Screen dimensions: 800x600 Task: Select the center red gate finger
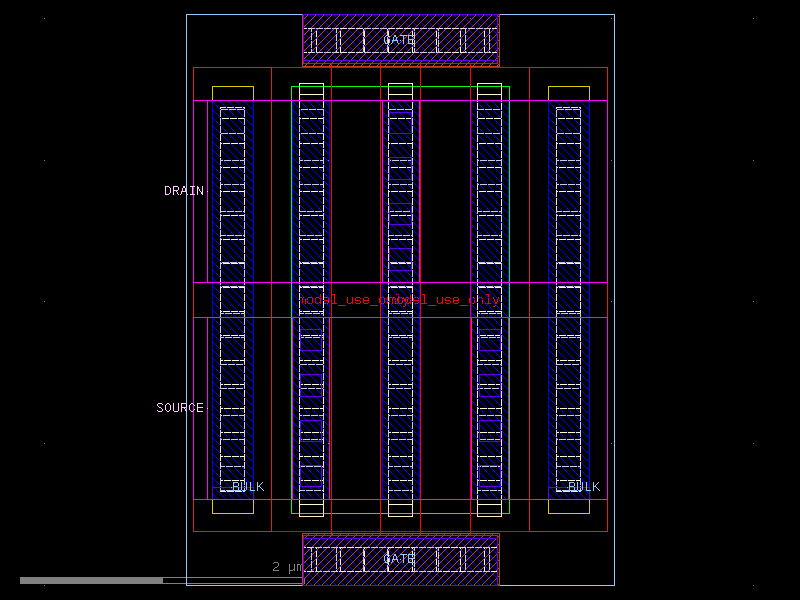click(x=400, y=300)
